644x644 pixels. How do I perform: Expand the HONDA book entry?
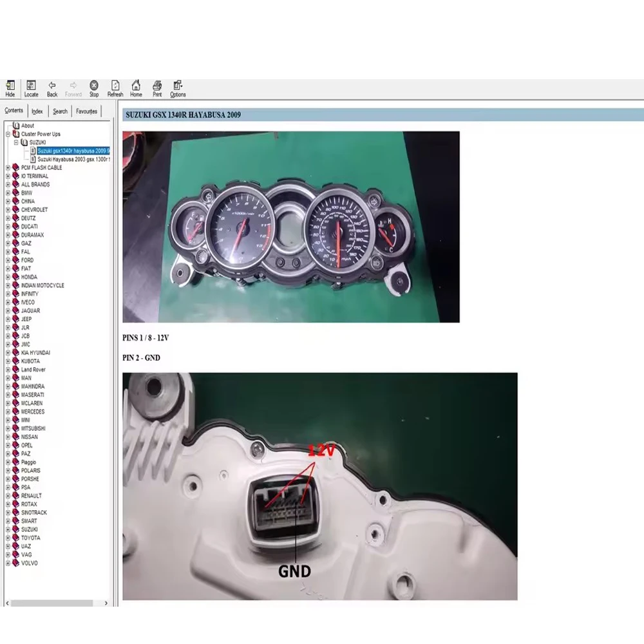coord(8,277)
